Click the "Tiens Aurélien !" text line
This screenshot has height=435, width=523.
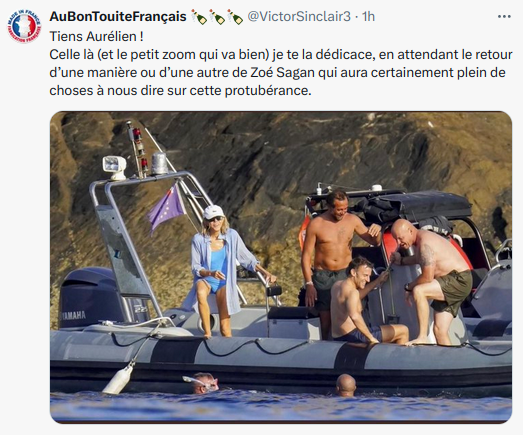(96, 36)
